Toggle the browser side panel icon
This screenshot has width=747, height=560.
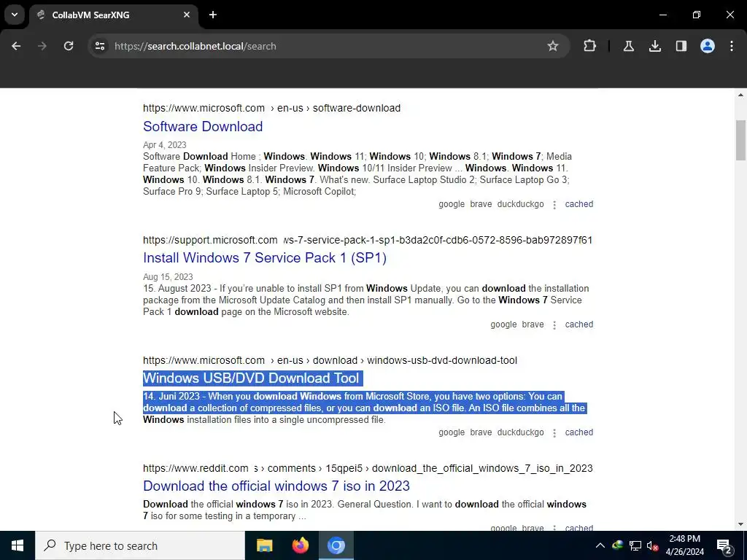tap(681, 46)
